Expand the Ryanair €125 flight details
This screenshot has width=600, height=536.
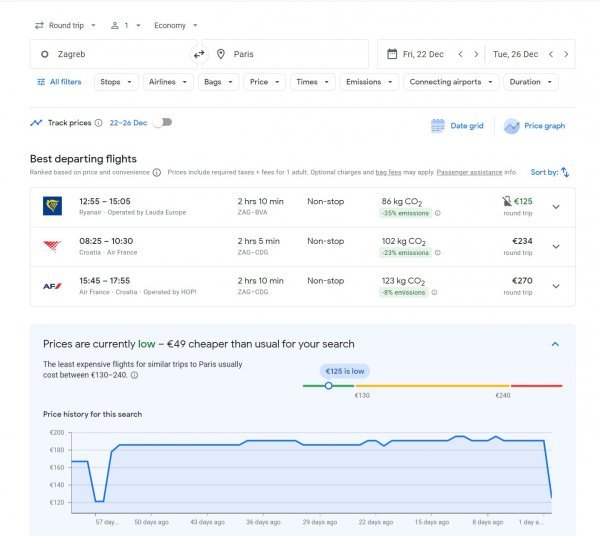(556, 207)
